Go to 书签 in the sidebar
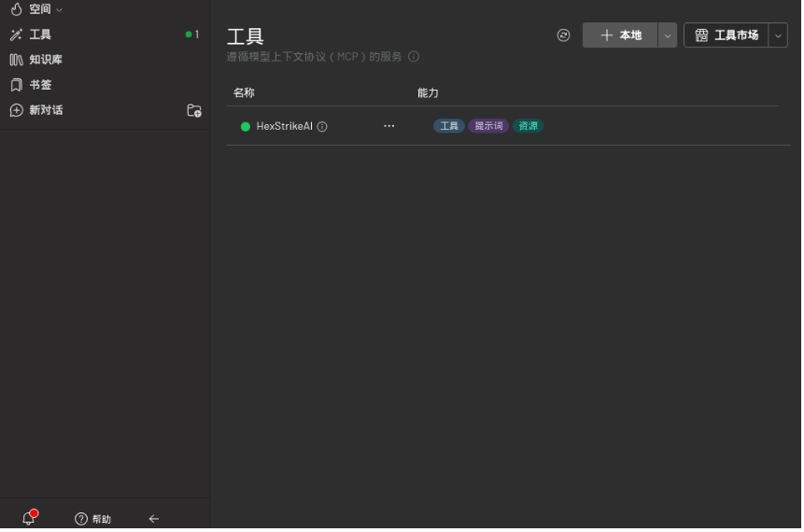 (40, 85)
